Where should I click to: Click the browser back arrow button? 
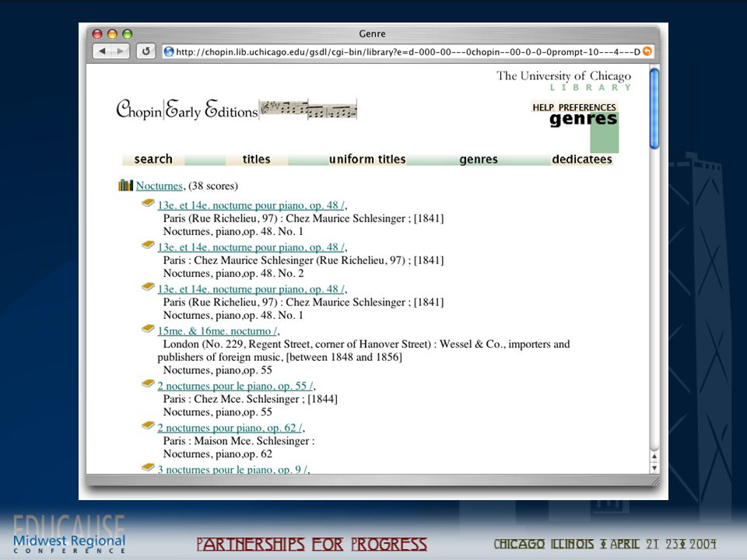(102, 51)
